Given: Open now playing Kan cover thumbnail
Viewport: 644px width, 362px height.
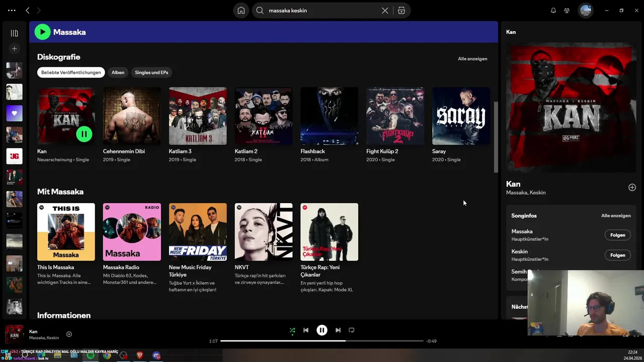Looking at the screenshot, I should tap(14, 334).
